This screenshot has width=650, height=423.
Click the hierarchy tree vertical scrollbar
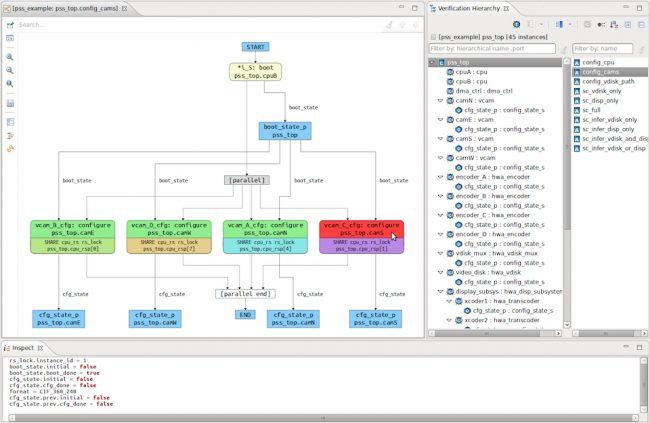tap(567, 193)
